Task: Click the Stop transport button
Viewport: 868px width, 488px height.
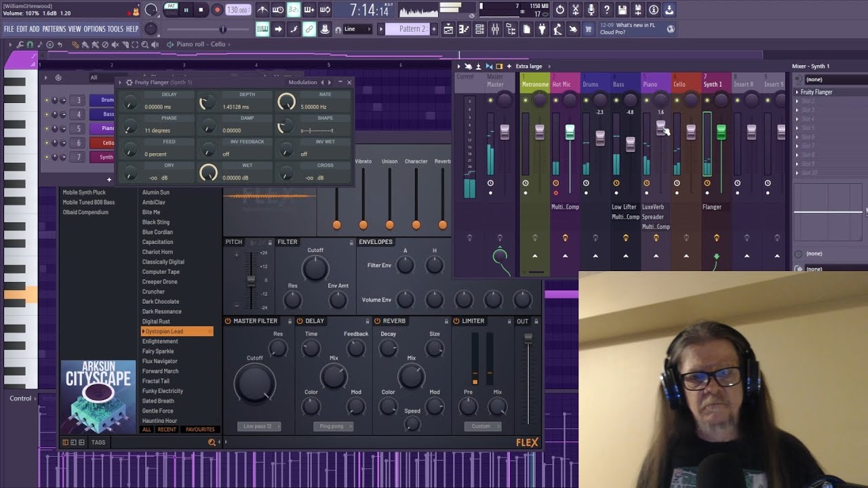Action: point(201,10)
